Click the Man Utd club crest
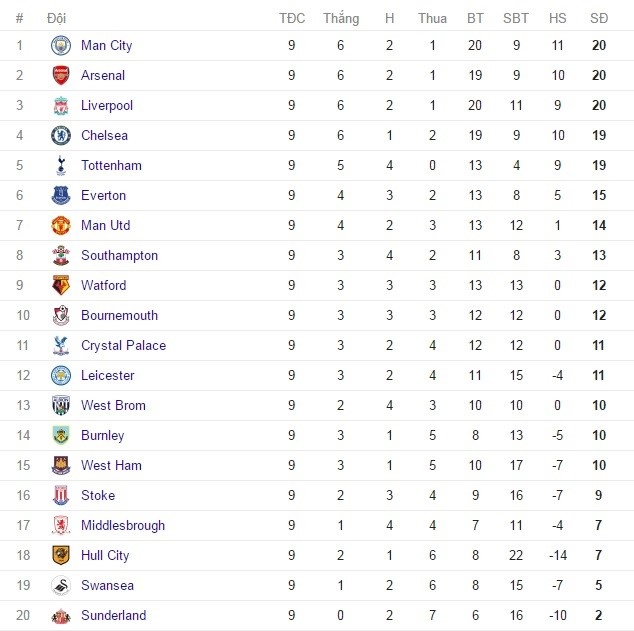This screenshot has width=634, height=631. coord(61,226)
